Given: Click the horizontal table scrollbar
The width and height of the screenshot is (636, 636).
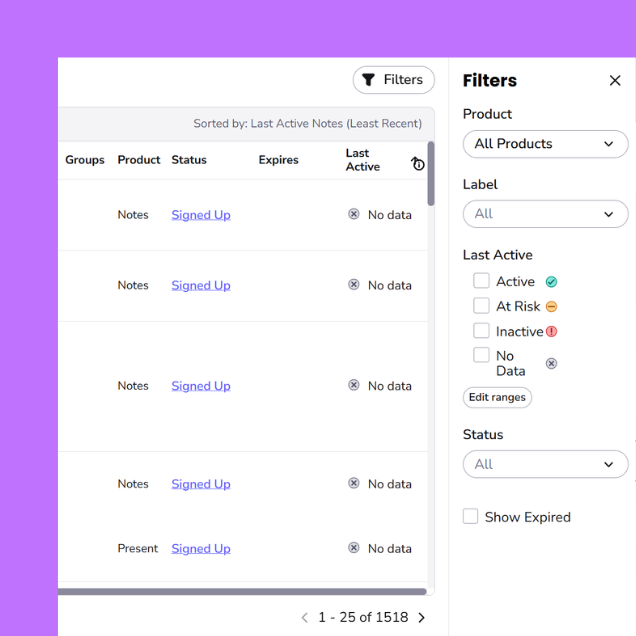Looking at the screenshot, I should pos(242,592).
